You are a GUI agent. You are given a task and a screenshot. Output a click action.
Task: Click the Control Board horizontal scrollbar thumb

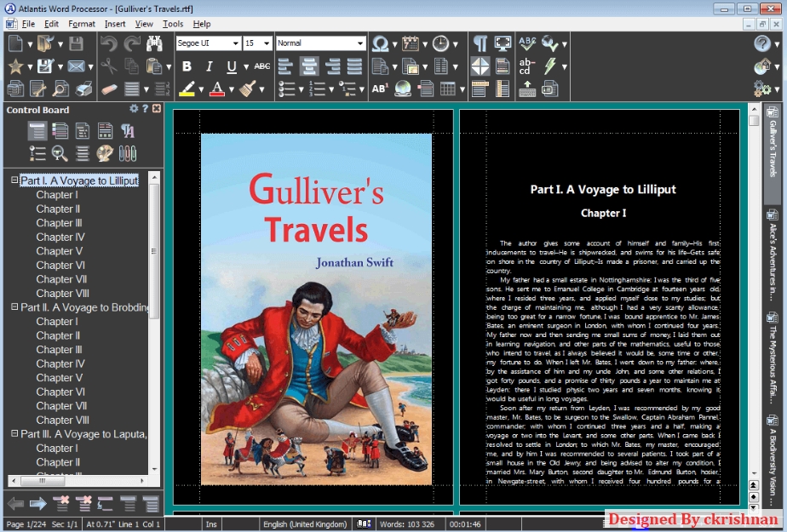click(x=43, y=481)
